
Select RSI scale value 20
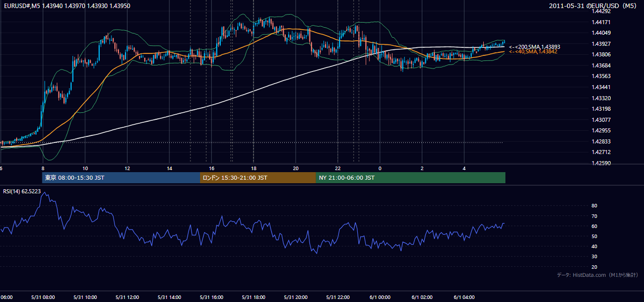coord(594,267)
